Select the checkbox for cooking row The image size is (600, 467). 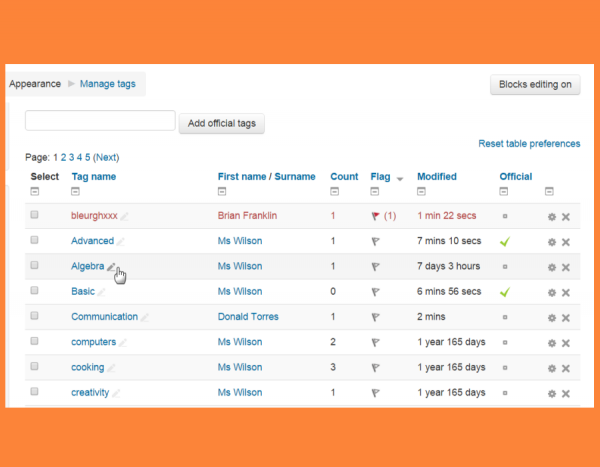(x=35, y=367)
